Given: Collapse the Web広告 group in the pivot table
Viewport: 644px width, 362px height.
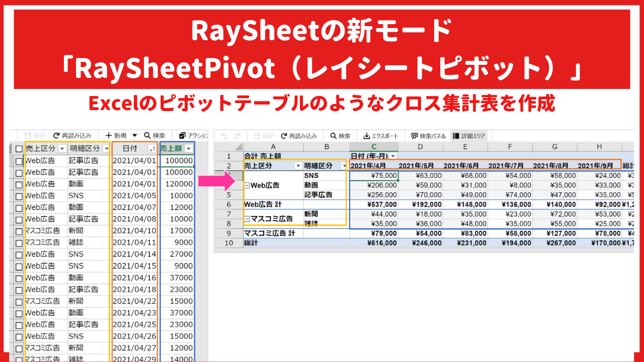Looking at the screenshot, I should 247,185.
